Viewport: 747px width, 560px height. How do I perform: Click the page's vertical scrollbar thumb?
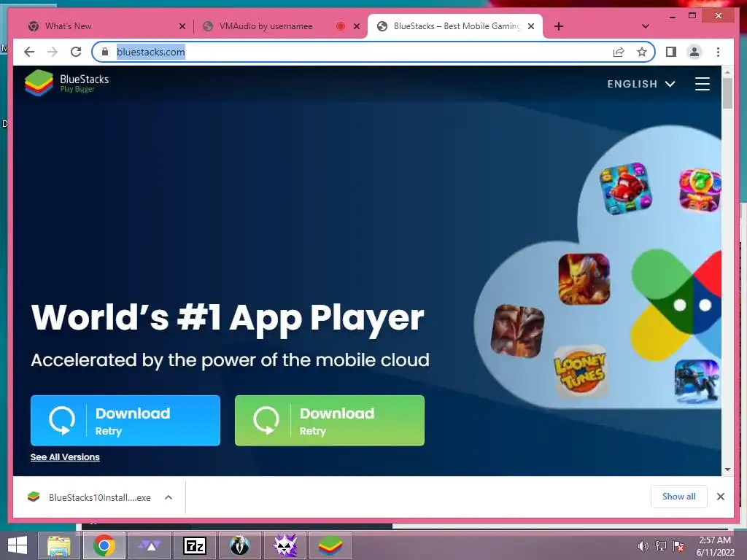click(727, 93)
